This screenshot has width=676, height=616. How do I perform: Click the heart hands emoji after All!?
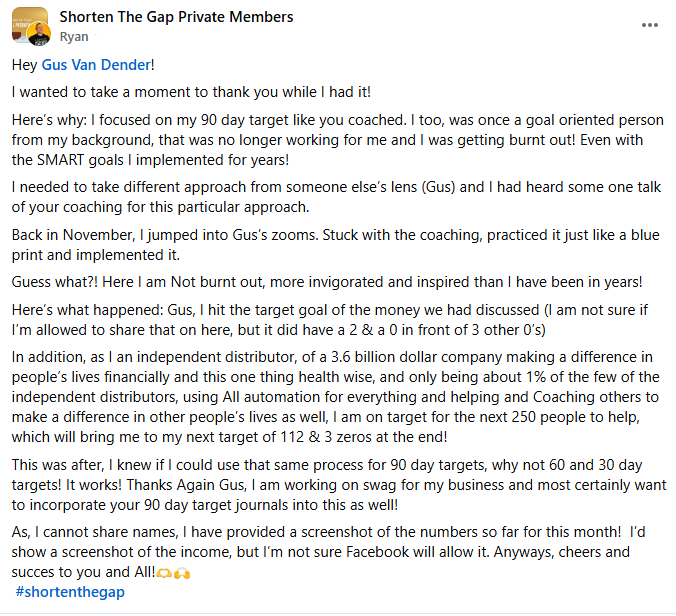click(x=164, y=573)
